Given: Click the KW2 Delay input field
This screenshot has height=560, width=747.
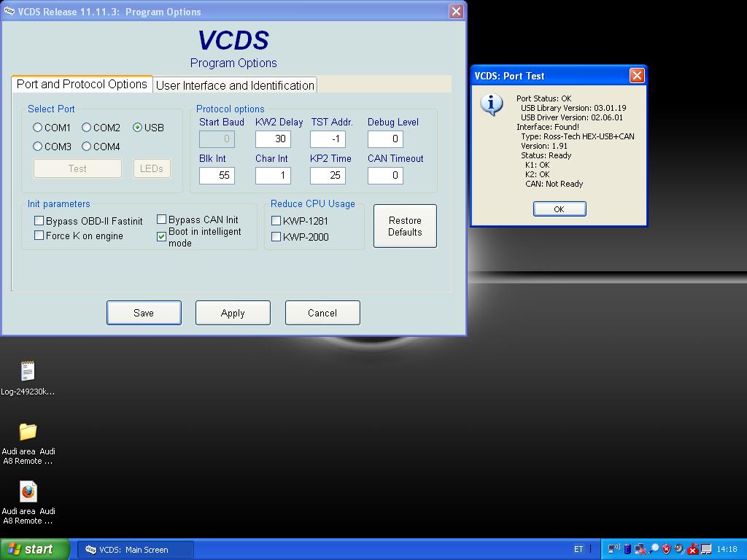Looking at the screenshot, I should click(273, 139).
